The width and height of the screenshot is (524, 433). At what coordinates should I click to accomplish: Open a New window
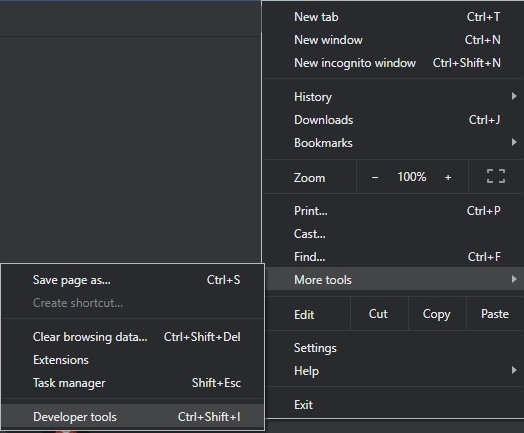point(393,40)
